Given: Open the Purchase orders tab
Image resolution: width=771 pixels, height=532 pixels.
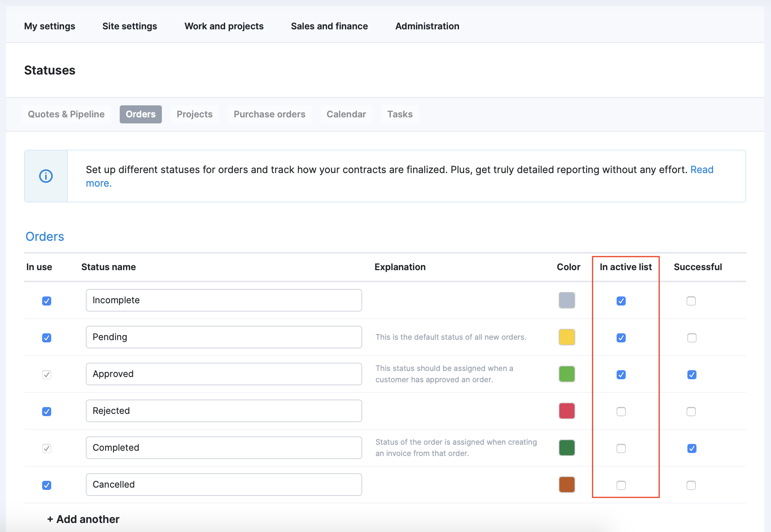Looking at the screenshot, I should tap(269, 114).
